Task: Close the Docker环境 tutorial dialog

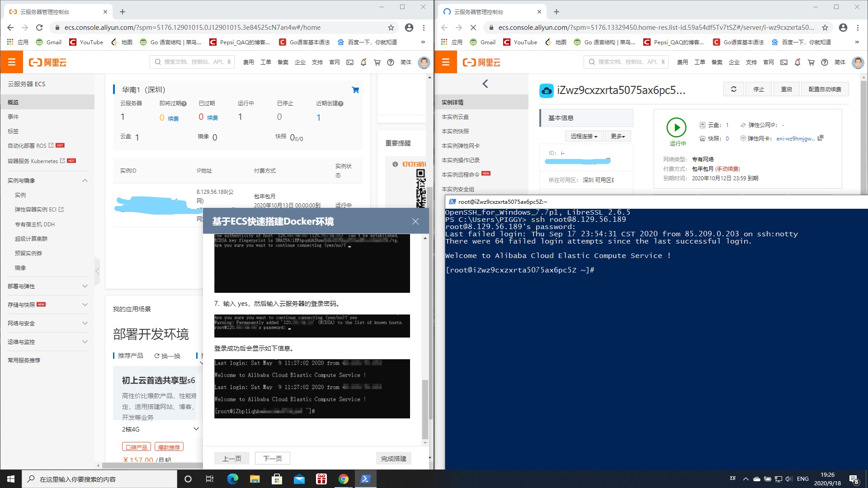Action: (x=415, y=221)
